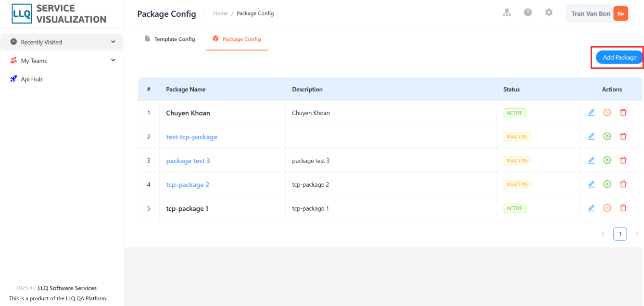Expand the My Teams menu

click(62, 61)
